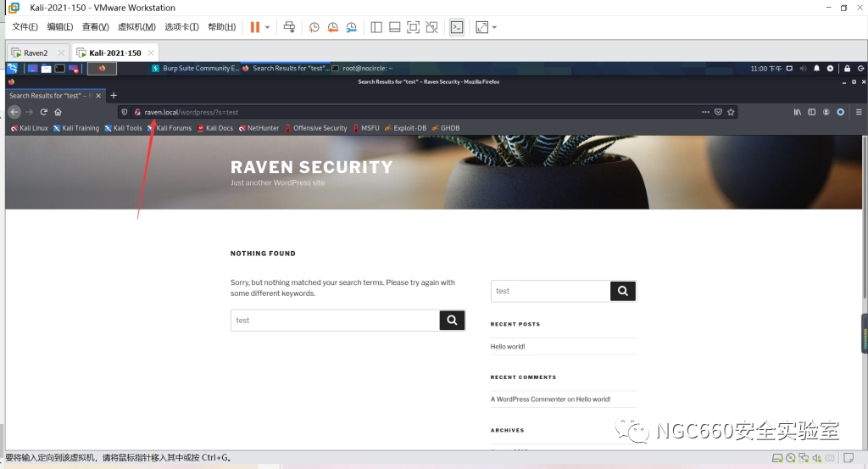The image size is (868, 469).
Task: Expand the dropdown next to pause button
Action: coord(268,27)
